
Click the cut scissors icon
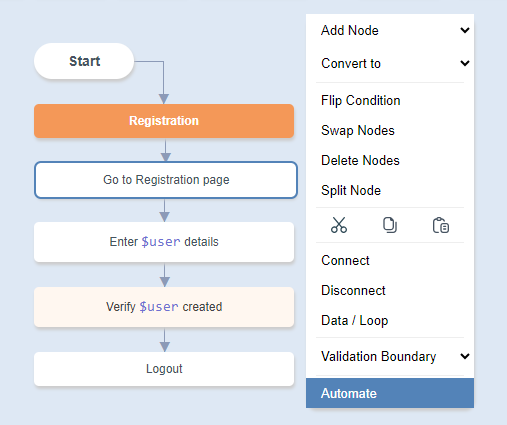pyautogui.click(x=339, y=225)
